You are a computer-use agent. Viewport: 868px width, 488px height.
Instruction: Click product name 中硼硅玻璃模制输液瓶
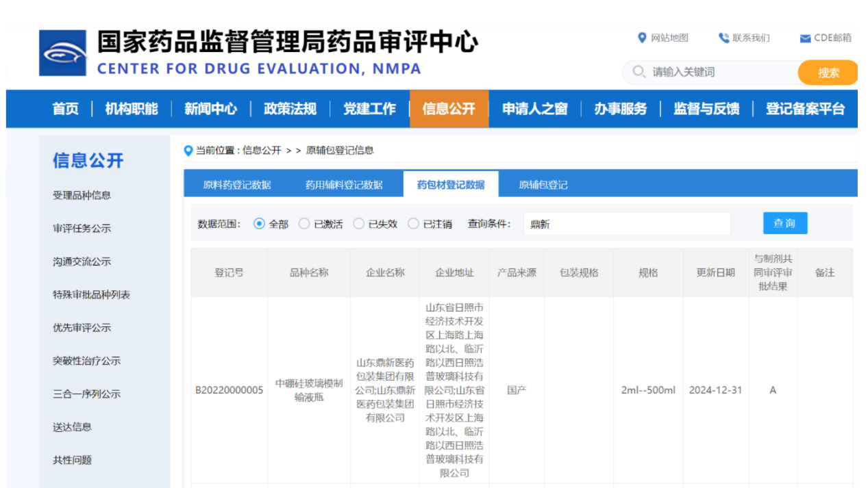[x=309, y=390]
